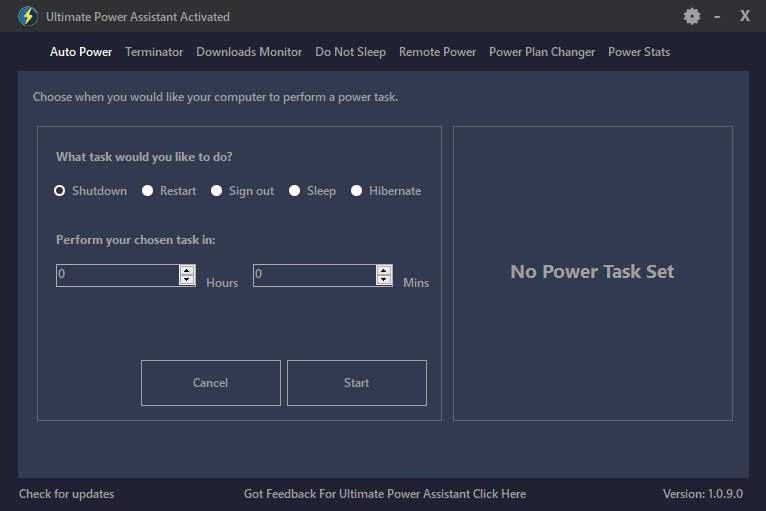This screenshot has height=511, width=766.
Task: Increase the Hours value with up arrow
Action: pos(187,270)
